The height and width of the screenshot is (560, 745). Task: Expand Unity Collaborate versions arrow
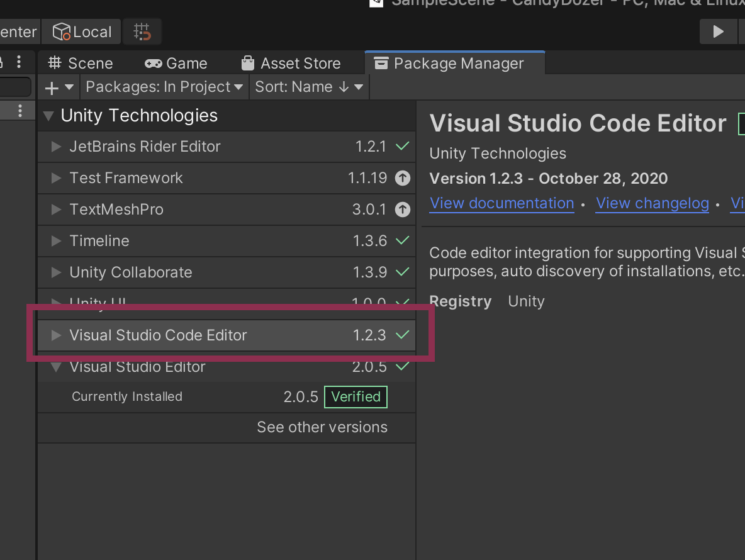click(x=56, y=272)
